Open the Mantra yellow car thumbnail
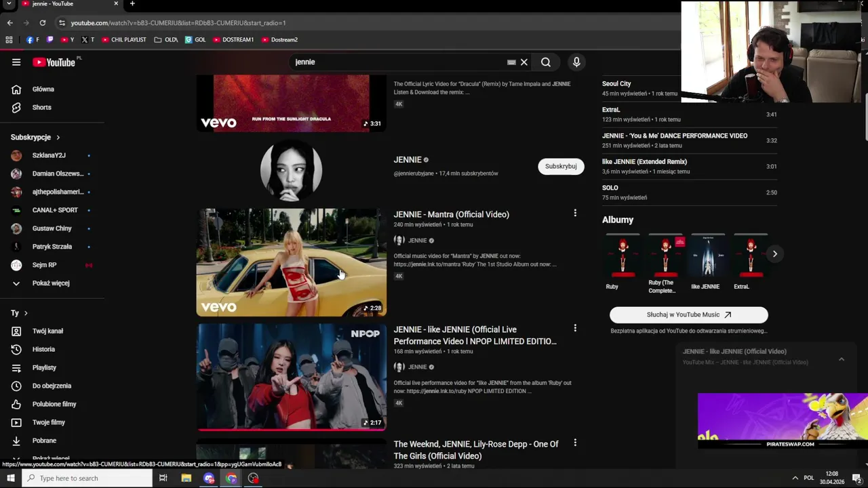This screenshot has height=488, width=868. pos(292,263)
